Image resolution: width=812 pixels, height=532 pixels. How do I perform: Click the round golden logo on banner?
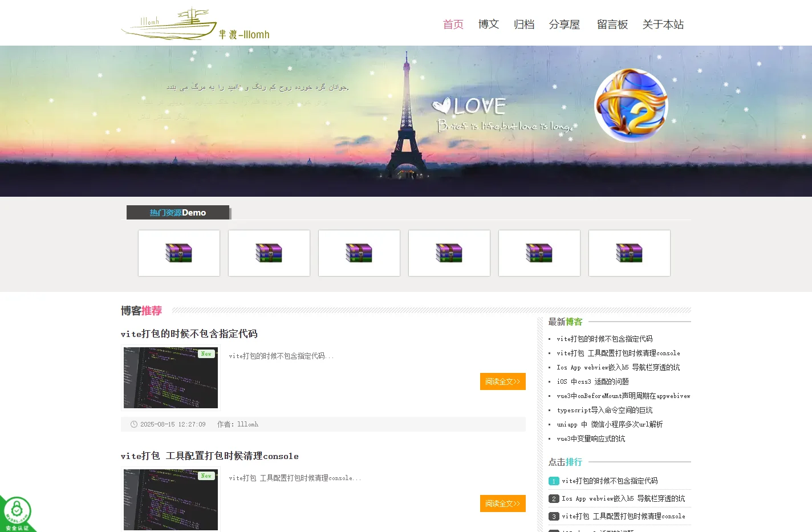631,105
